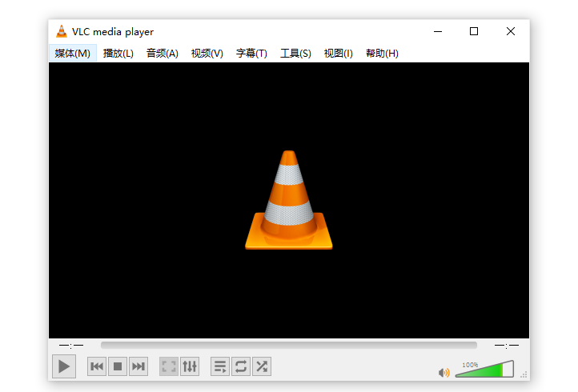Skip to next media track
Viewport: 578px width, 392px height.
[x=138, y=366]
